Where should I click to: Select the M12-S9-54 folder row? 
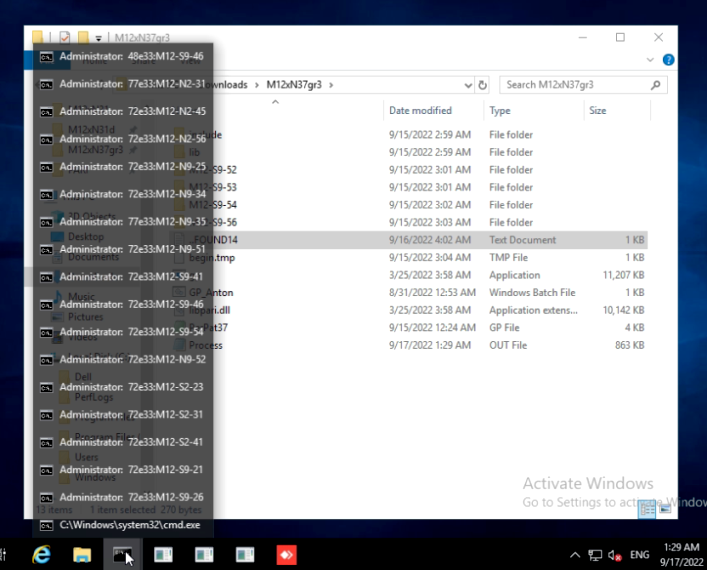click(410, 205)
